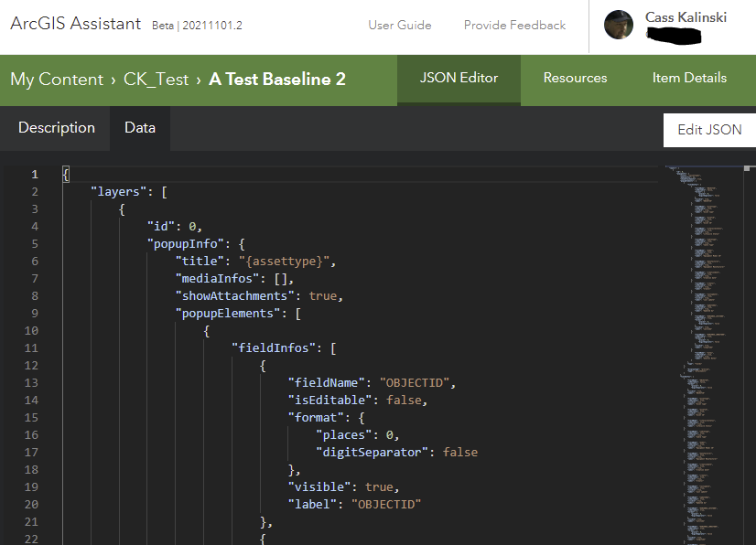Click the "label" key on line 20
Viewport: 756px width, 545px height.
pyautogui.click(x=312, y=504)
